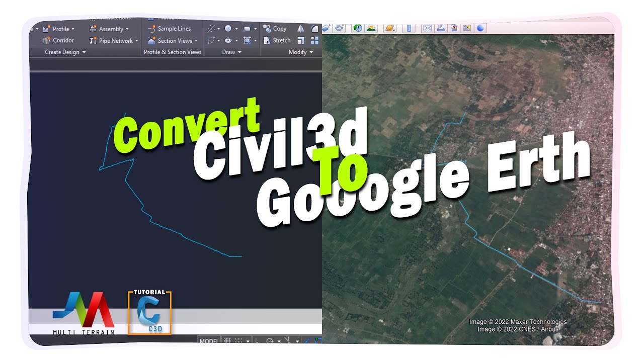The image size is (644, 362).
Task: Click the Stretch command in Modify
Action: coord(277,40)
